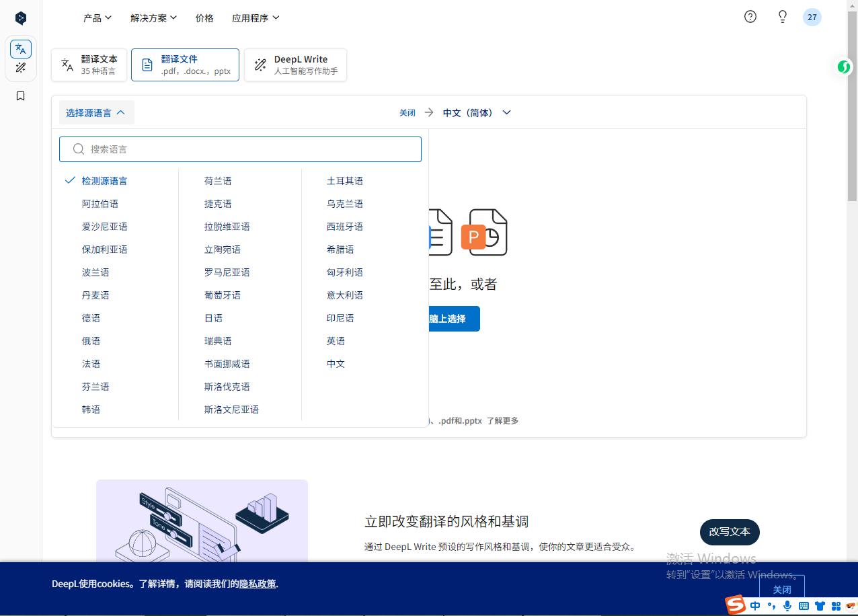
Task: Click the 了解更多 link
Action: pos(502,421)
